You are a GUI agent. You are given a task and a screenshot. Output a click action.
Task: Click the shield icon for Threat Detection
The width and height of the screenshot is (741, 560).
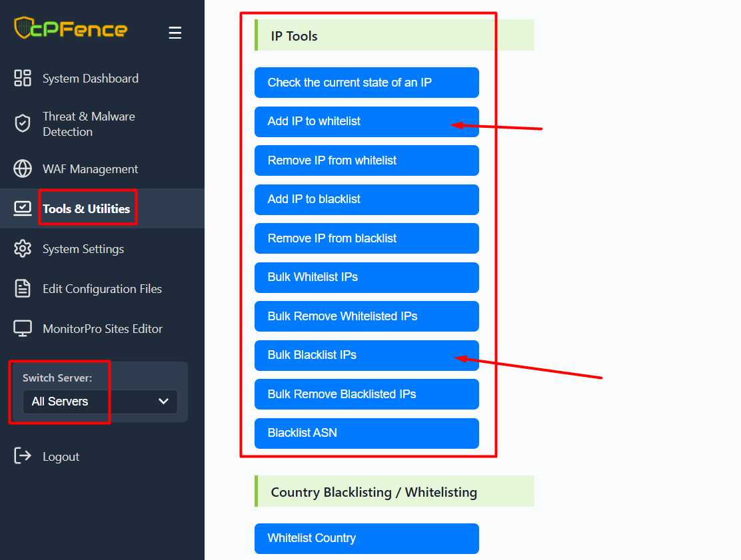coord(23,124)
